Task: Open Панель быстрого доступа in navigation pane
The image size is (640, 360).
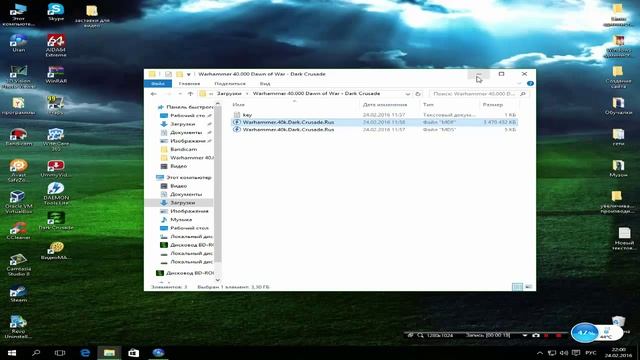Action: (x=186, y=107)
